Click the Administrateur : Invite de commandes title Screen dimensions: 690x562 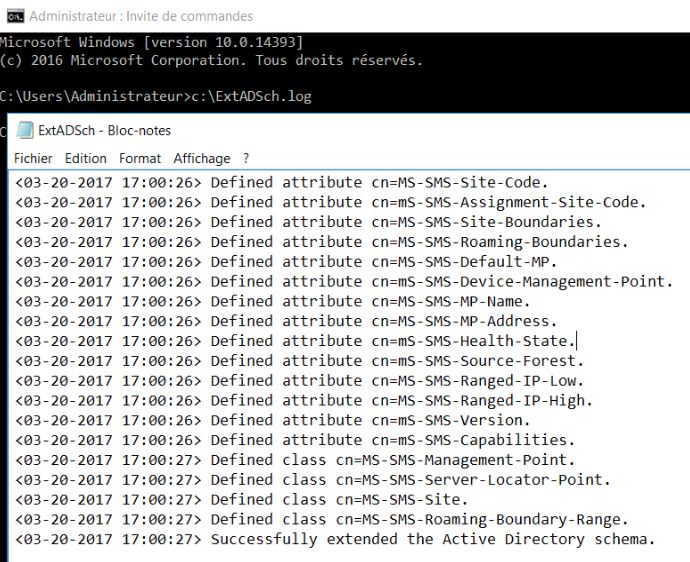point(141,16)
